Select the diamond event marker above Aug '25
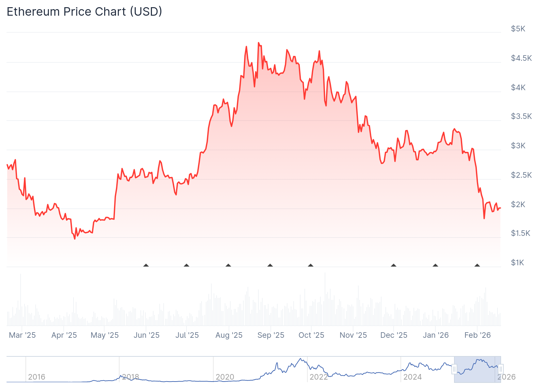The width and height of the screenshot is (537, 392). (x=228, y=265)
